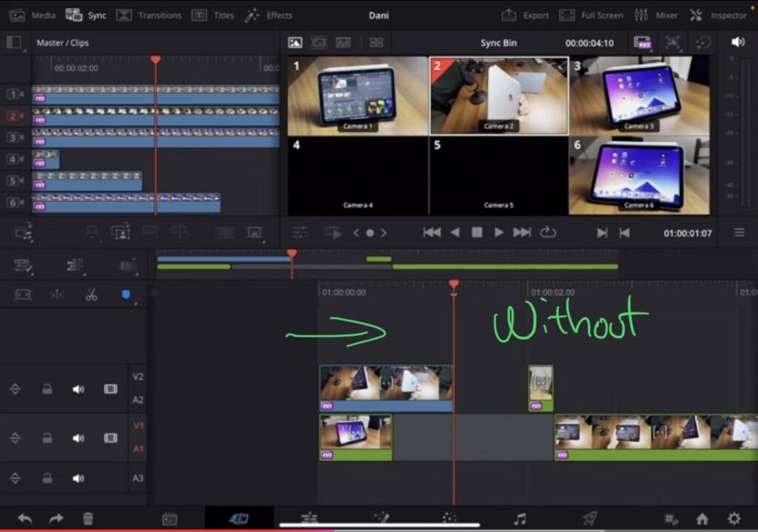This screenshot has width=758, height=532.
Task: Click the Export button
Action: click(526, 15)
